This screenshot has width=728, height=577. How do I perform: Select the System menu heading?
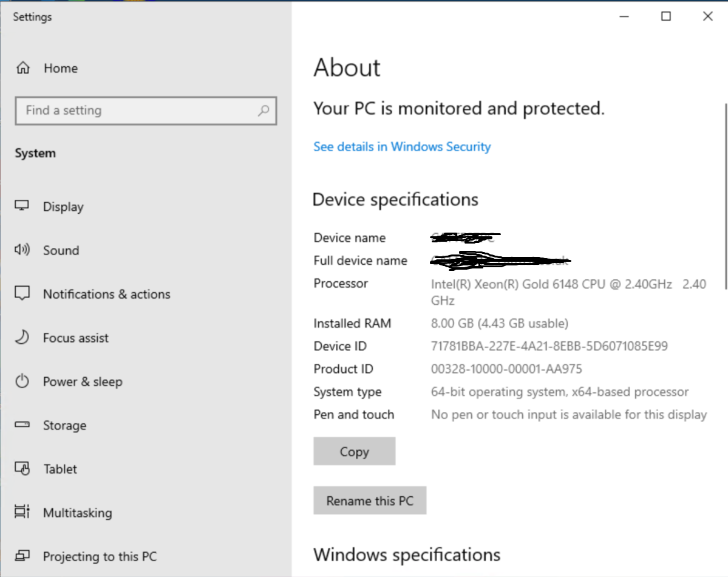pyautogui.click(x=35, y=153)
